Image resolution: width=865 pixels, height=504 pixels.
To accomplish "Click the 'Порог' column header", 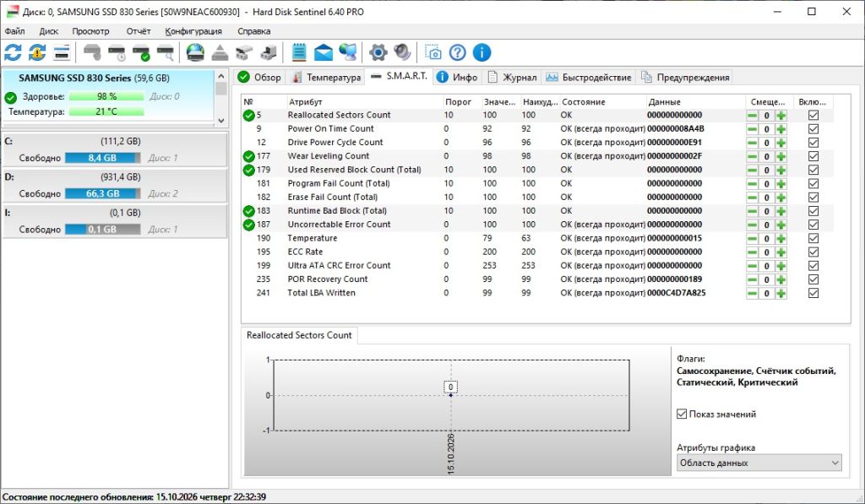I will (x=461, y=102).
